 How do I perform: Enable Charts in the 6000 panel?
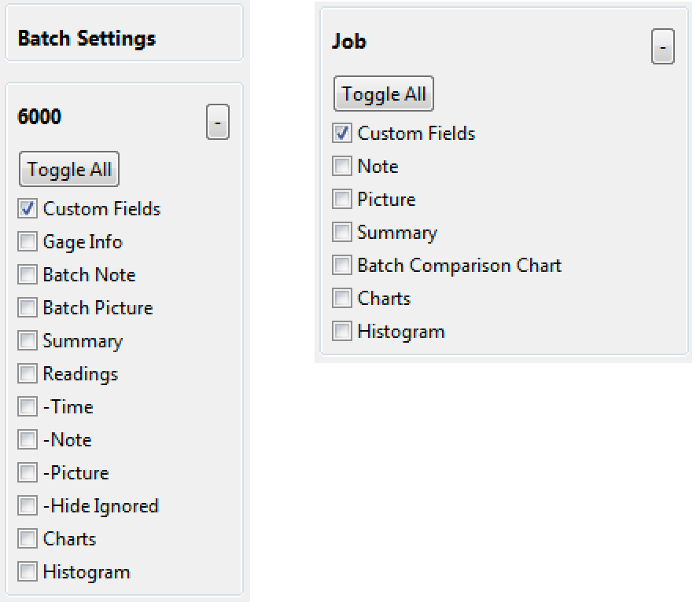click(x=28, y=539)
